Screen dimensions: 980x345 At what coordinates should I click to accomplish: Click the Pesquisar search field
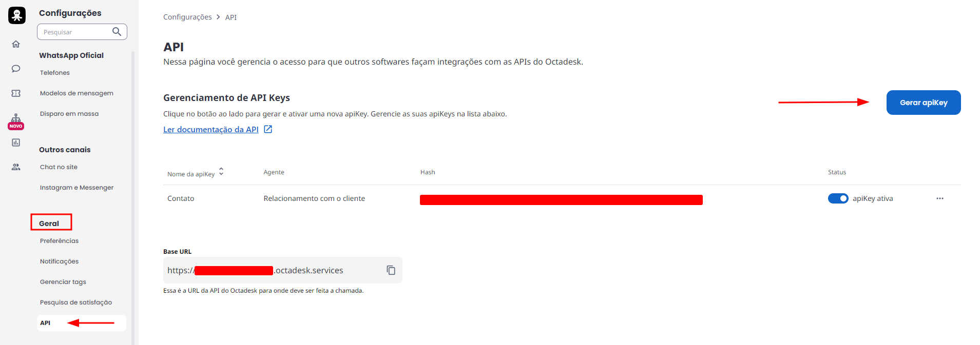click(x=82, y=32)
